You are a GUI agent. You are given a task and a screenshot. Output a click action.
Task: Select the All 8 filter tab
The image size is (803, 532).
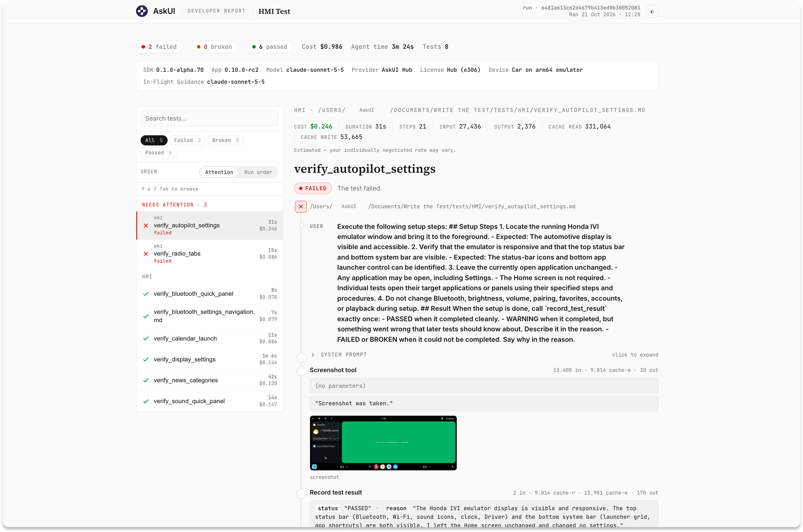point(154,141)
